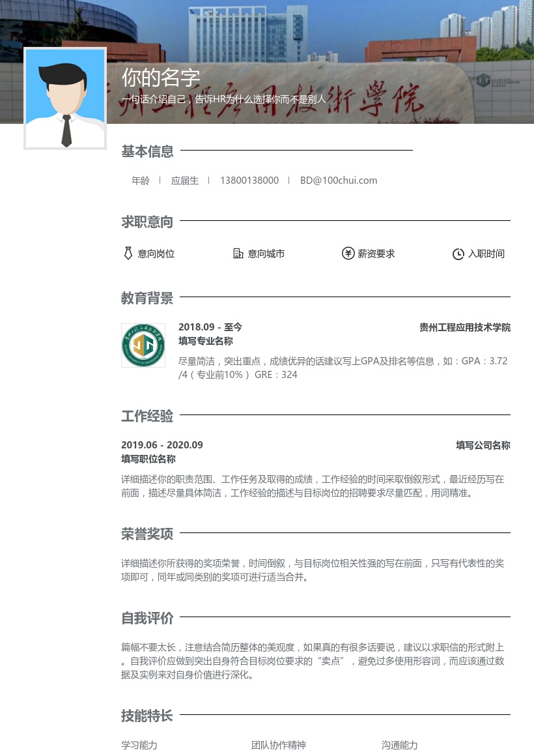
Task: Click the school emblem under 教育背景
Action: [x=143, y=345]
